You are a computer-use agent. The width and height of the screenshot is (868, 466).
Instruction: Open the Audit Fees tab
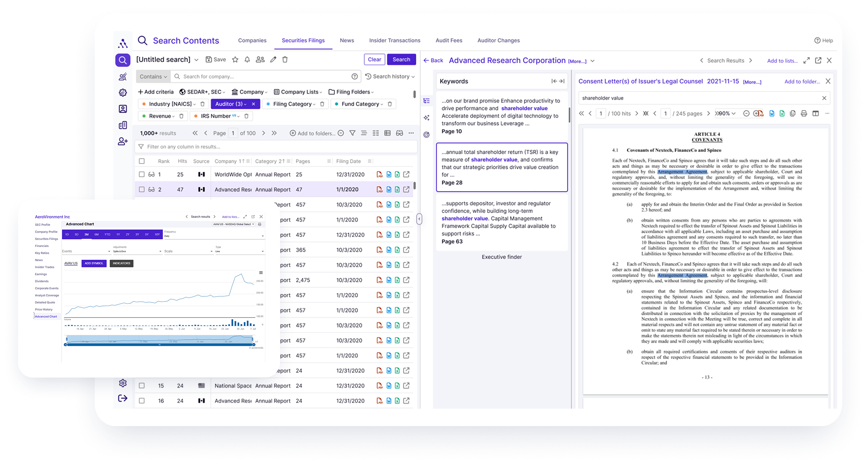click(449, 40)
